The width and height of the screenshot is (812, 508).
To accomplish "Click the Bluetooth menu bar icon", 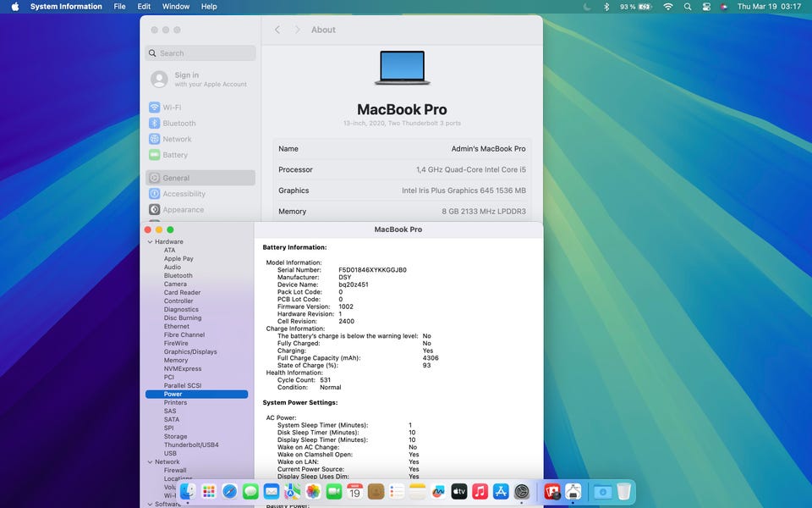I will (606, 7).
